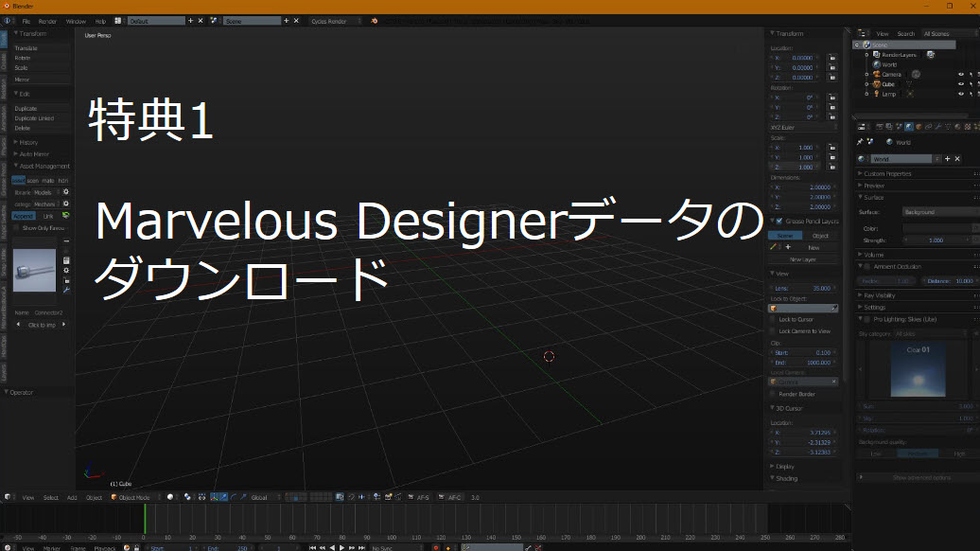
Task: Toggle the 3D manipulator axes icon
Action: point(215,498)
